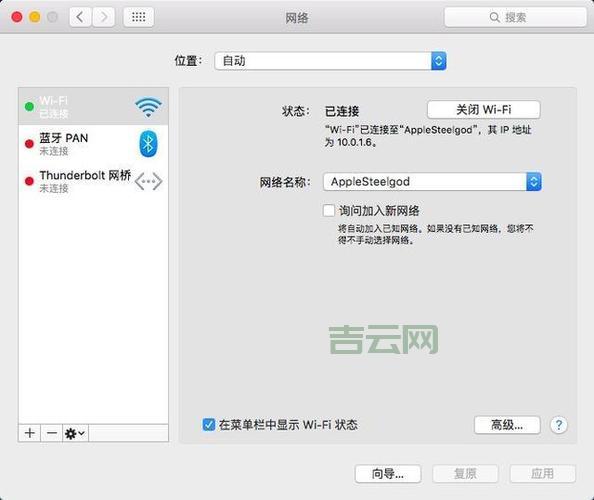Open the 向导... assistant

(388, 473)
